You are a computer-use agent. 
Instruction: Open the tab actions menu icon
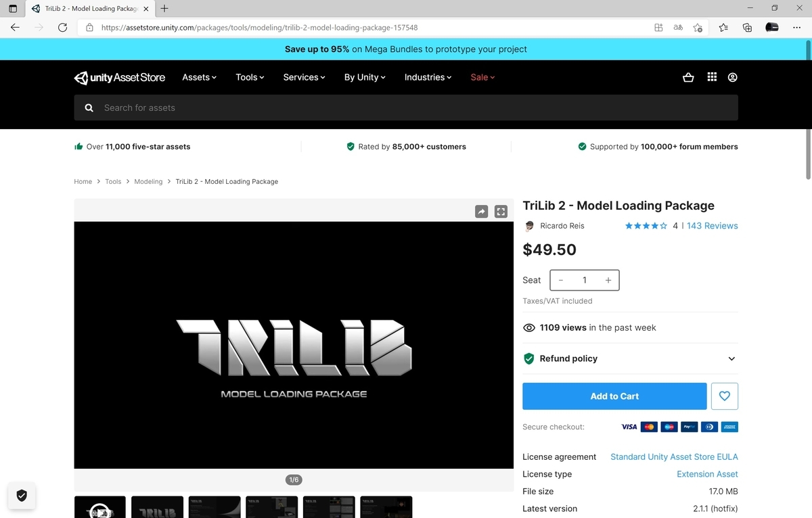13,9
